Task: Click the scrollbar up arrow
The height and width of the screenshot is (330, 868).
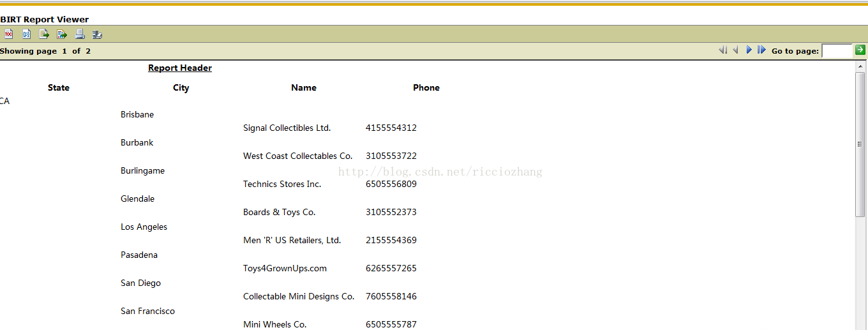Action: click(x=860, y=66)
